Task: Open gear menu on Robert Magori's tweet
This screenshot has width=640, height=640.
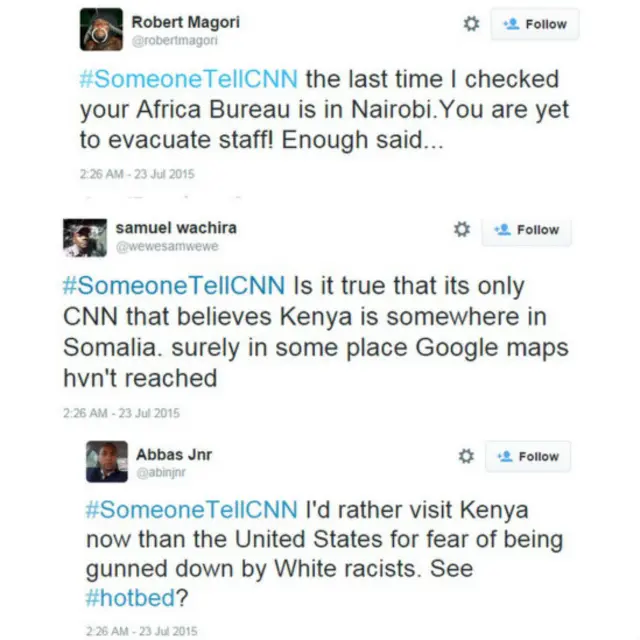Action: [471, 24]
